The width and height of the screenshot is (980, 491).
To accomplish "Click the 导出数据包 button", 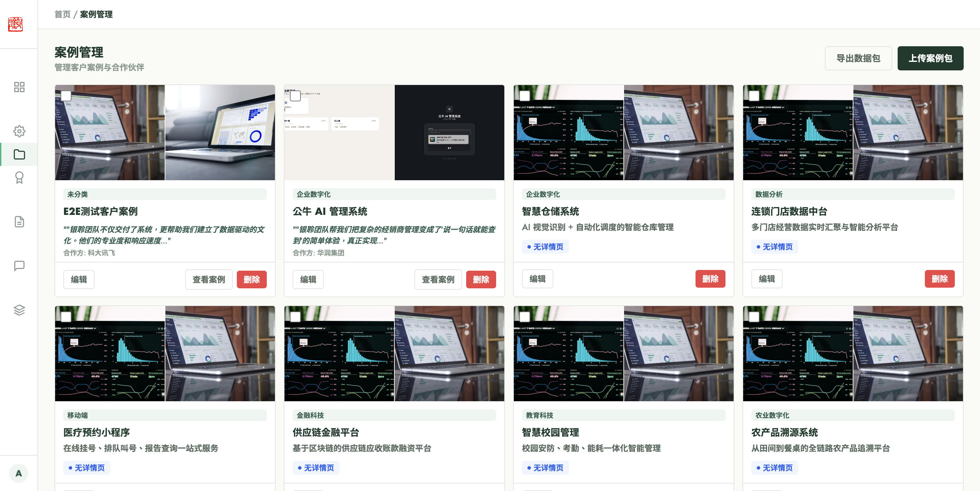I will click(x=858, y=58).
